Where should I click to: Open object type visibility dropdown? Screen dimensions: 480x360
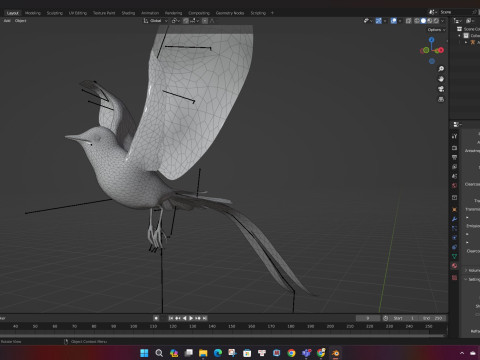click(368, 21)
